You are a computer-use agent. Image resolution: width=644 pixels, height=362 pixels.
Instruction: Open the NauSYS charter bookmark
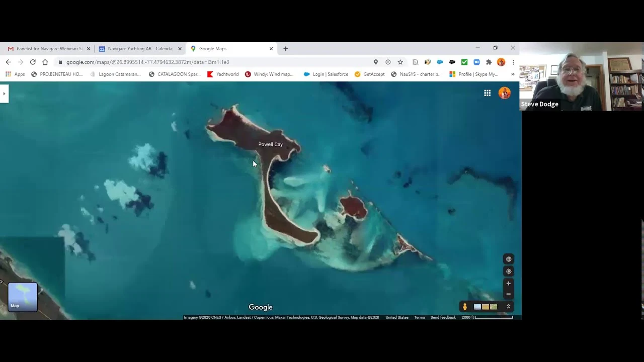416,74
